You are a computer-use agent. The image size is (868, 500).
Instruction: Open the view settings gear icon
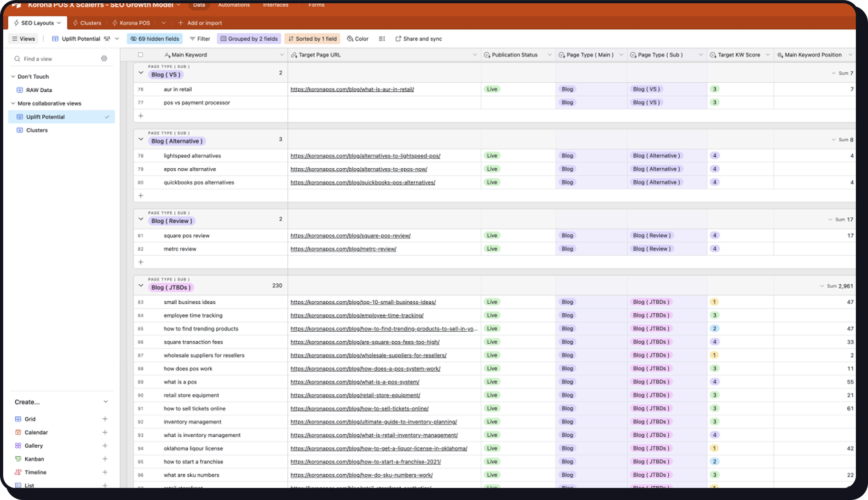pyautogui.click(x=104, y=59)
